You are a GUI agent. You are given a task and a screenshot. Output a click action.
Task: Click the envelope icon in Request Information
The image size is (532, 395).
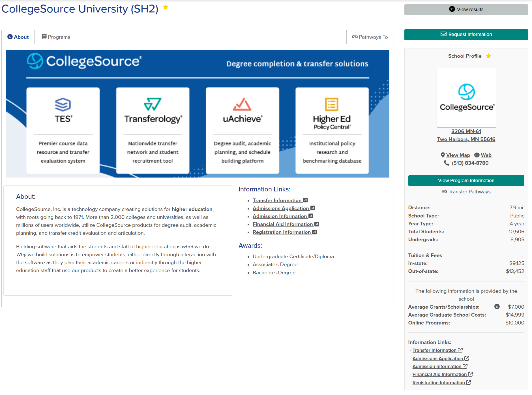[443, 34]
